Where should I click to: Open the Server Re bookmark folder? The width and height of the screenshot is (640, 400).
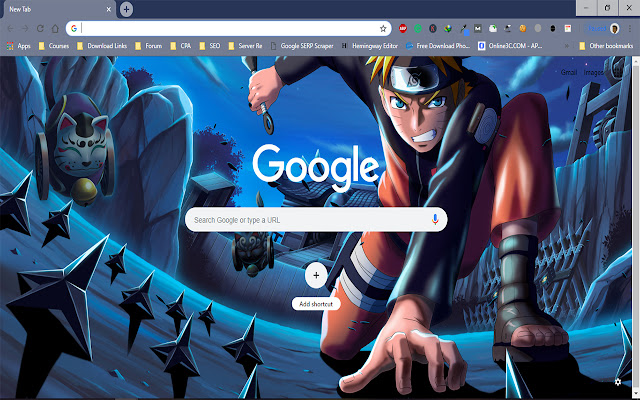coord(245,46)
